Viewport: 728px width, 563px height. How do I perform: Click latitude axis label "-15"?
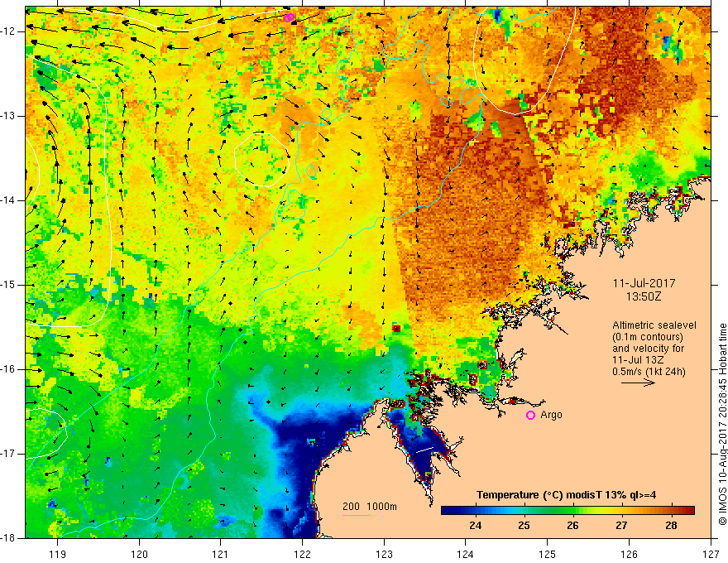coord(9,285)
